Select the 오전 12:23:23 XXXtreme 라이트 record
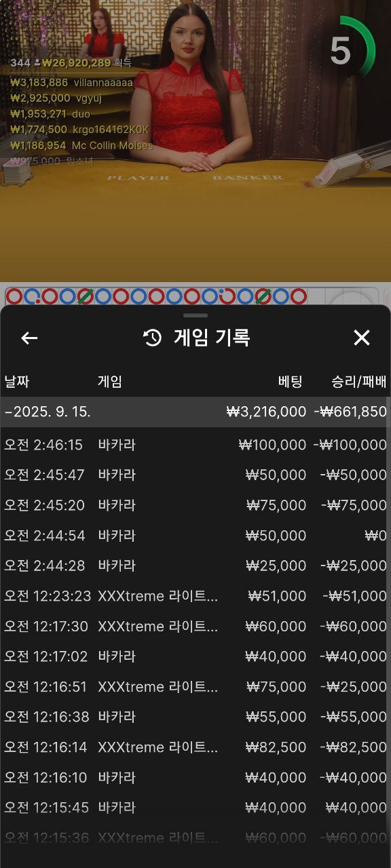The image size is (391, 868). (x=194, y=596)
